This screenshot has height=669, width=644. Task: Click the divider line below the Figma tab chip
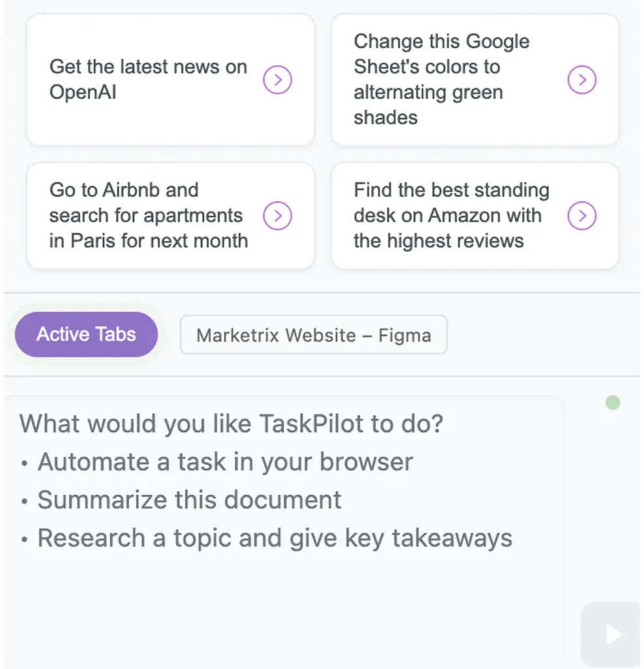click(322, 376)
